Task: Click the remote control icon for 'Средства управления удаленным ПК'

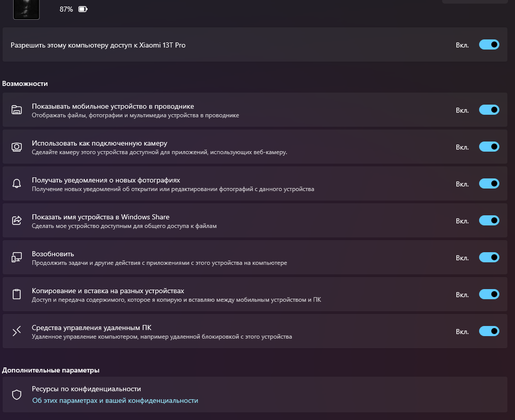Action: click(x=17, y=332)
